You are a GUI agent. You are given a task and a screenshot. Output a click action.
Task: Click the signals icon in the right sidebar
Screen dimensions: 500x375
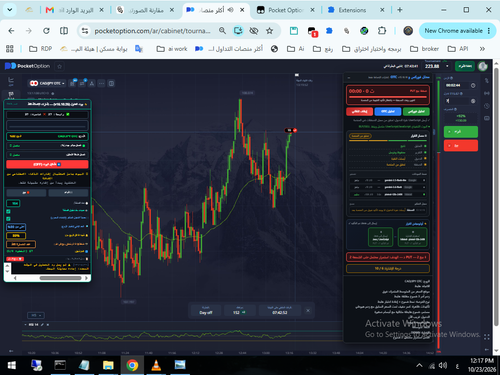[487, 93]
